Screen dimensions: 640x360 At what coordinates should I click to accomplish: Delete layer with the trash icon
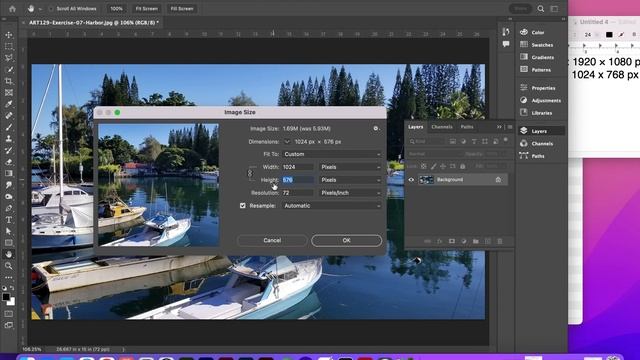tap(500, 241)
